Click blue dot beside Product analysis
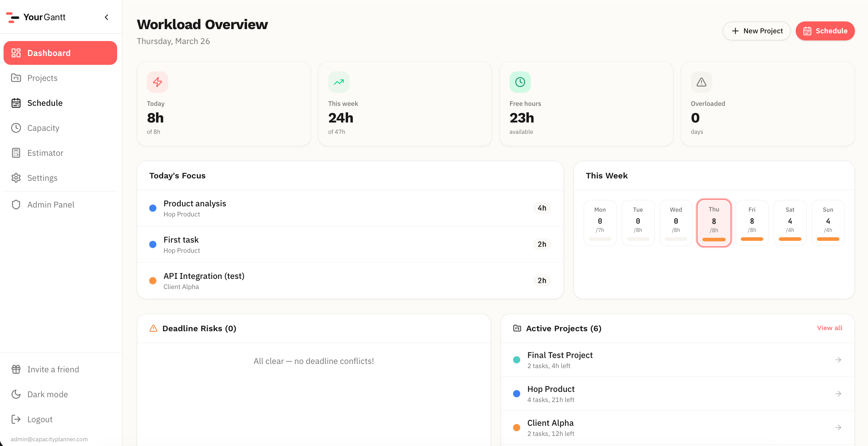Screen dimensions: 868x446 [x=152, y=208]
